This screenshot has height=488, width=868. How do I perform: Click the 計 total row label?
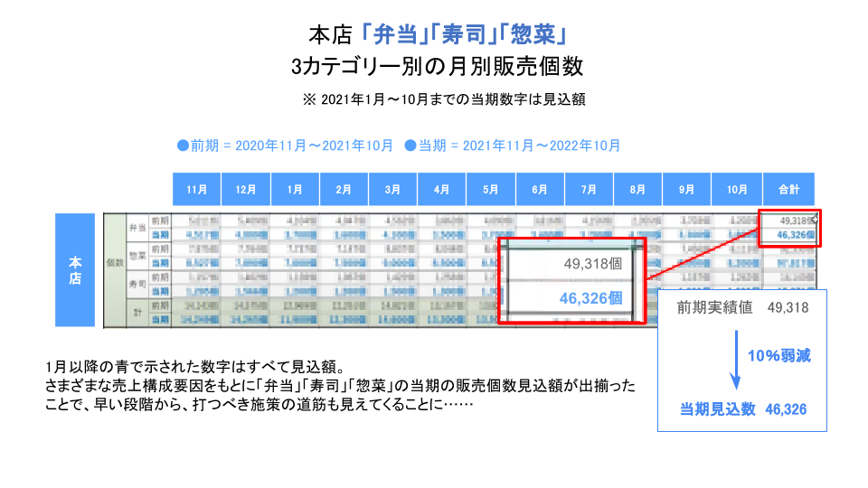[x=137, y=313]
